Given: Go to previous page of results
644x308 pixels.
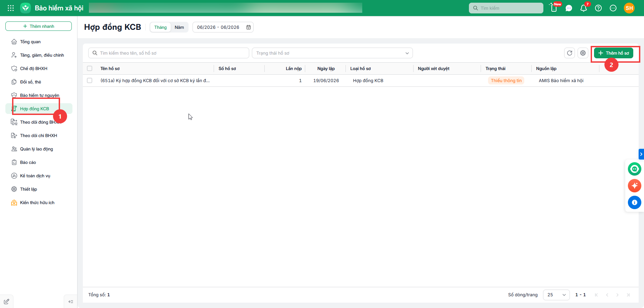Looking at the screenshot, I should (x=607, y=295).
